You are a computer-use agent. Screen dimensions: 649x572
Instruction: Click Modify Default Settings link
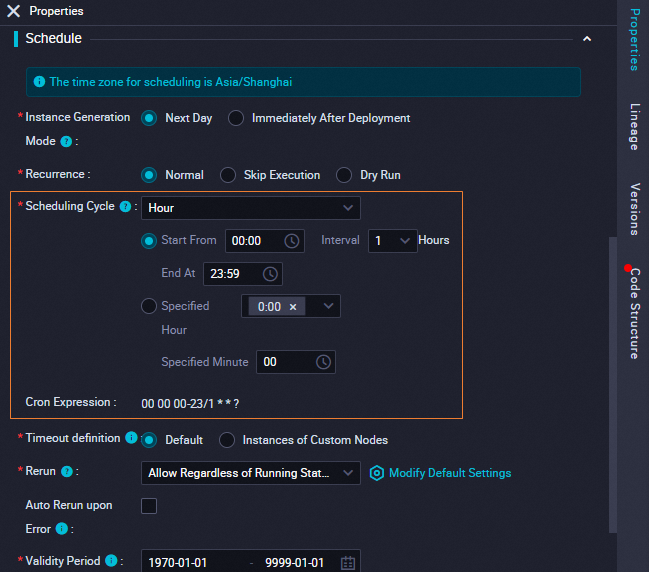point(450,473)
